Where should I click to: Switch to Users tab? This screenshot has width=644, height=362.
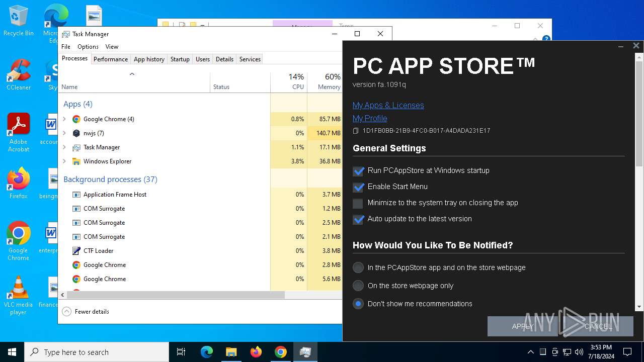(203, 59)
